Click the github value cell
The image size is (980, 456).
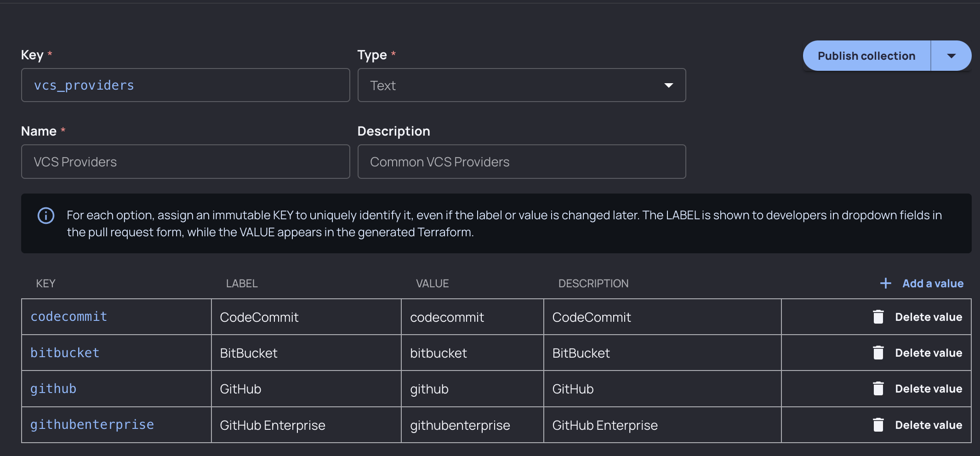pos(473,388)
